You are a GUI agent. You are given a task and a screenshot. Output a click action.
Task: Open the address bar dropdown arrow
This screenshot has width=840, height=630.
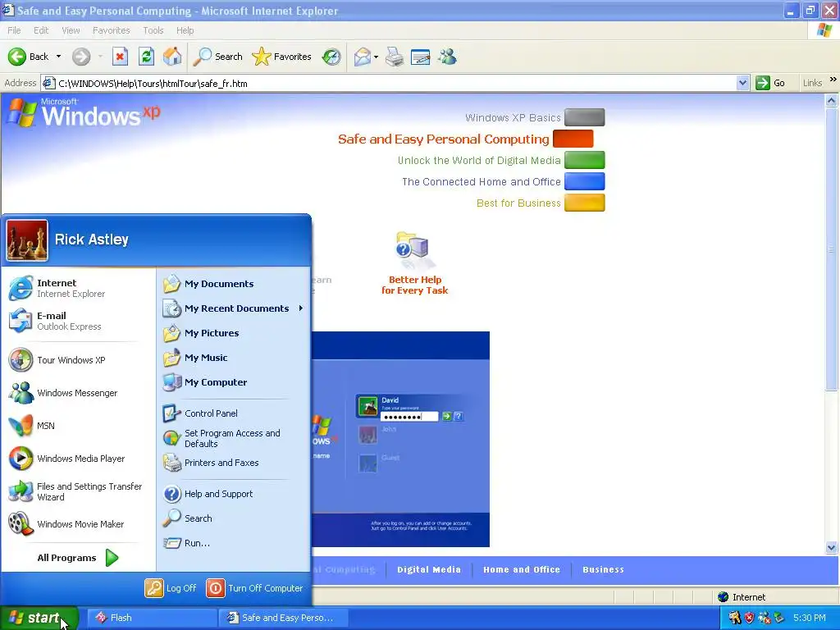click(x=742, y=83)
